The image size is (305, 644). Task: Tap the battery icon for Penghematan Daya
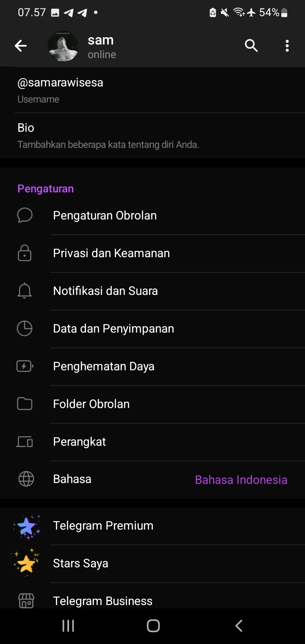pyautogui.click(x=25, y=366)
